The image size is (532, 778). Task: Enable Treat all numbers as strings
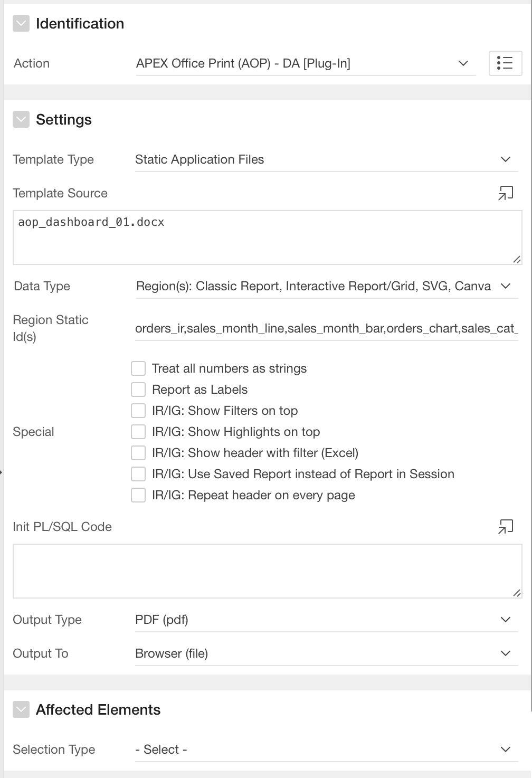pos(138,368)
